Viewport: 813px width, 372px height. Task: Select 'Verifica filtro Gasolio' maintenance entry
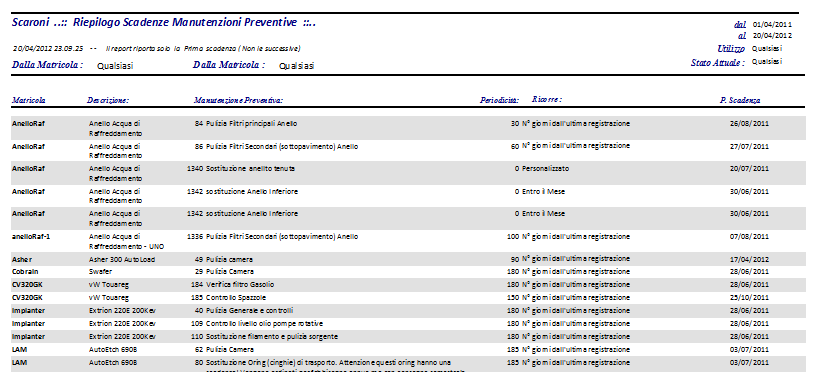pos(240,284)
